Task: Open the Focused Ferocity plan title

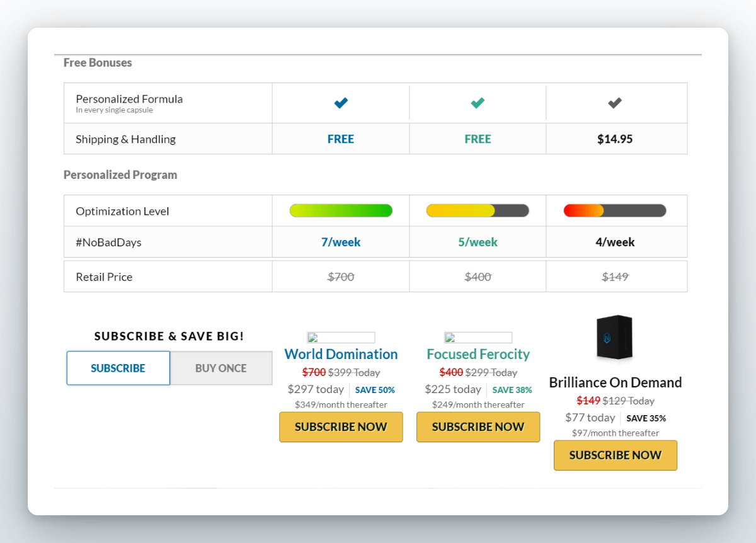Action: [x=478, y=354]
